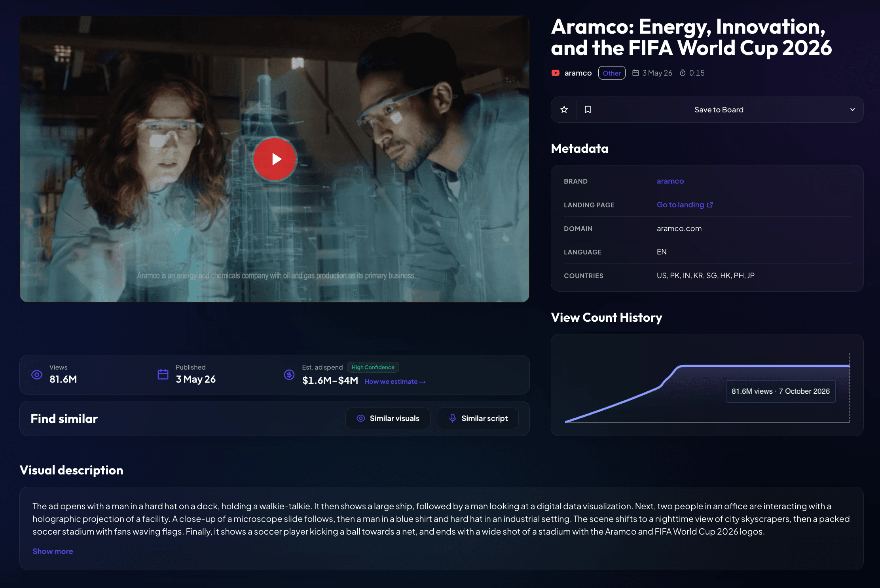The height and width of the screenshot is (588, 880).
Task: Click the View Count History heading
Action: tap(607, 317)
